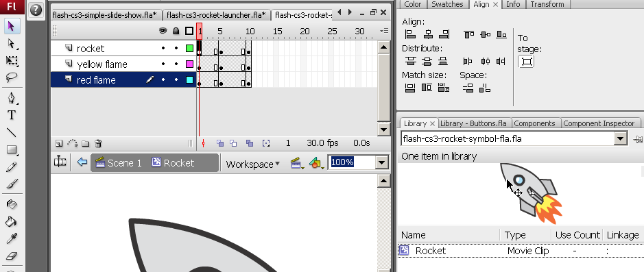
Task: Select the Eraser tool
Action: click(12, 256)
